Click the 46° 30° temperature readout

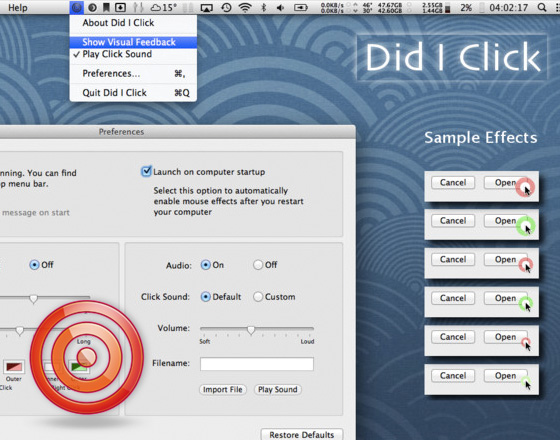click(367, 8)
